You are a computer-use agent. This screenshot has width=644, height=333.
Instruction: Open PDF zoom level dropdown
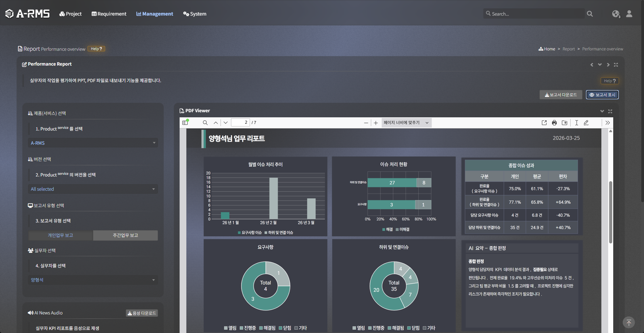point(406,123)
